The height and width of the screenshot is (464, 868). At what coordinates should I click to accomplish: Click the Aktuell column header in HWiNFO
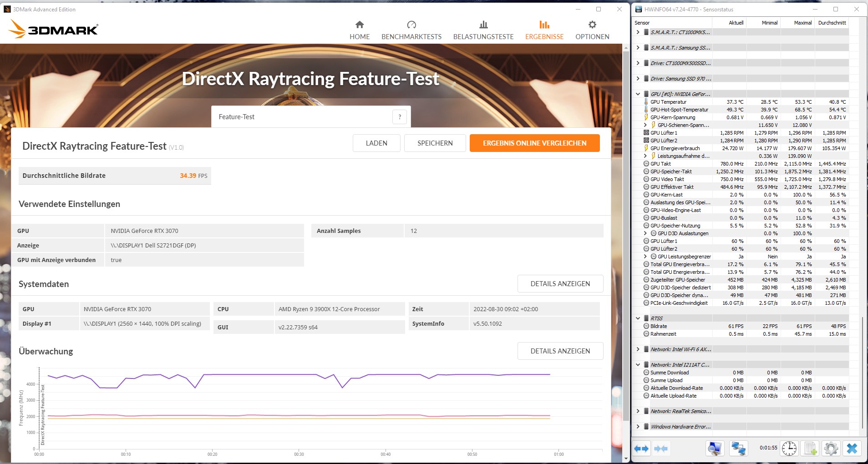[x=729, y=23]
